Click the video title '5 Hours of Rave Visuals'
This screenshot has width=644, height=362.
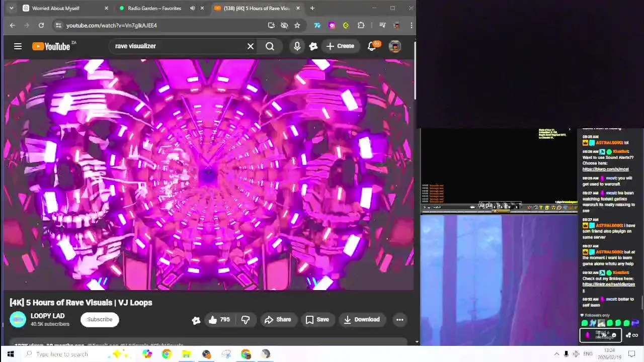81,303
